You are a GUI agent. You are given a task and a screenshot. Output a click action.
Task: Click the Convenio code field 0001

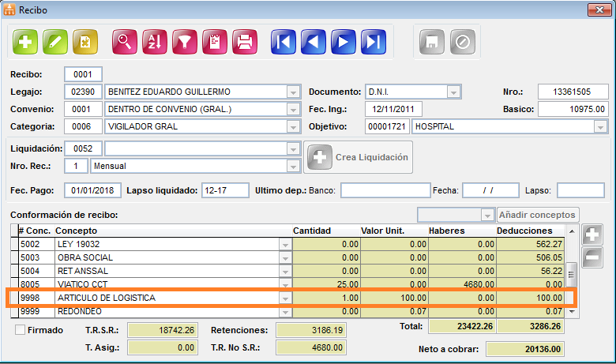coord(83,109)
